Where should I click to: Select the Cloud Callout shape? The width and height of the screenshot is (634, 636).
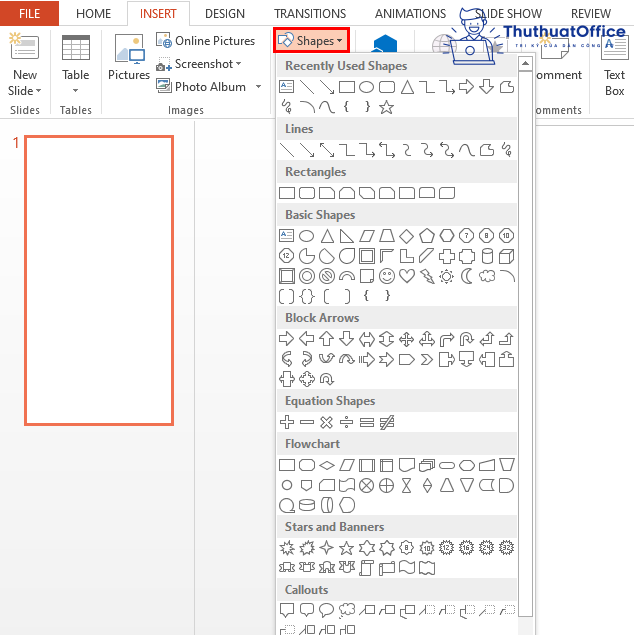(x=347, y=610)
